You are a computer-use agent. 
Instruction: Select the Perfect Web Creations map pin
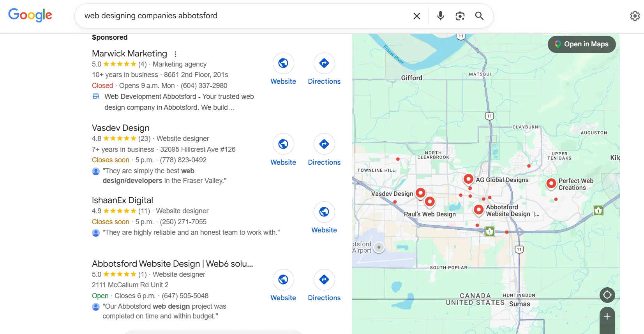pos(551,183)
